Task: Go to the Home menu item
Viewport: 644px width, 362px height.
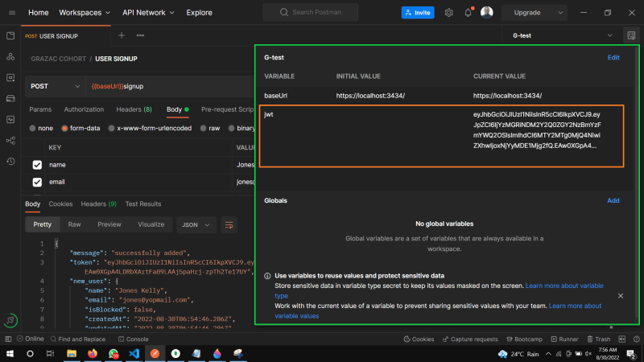Action: pyautogui.click(x=38, y=13)
